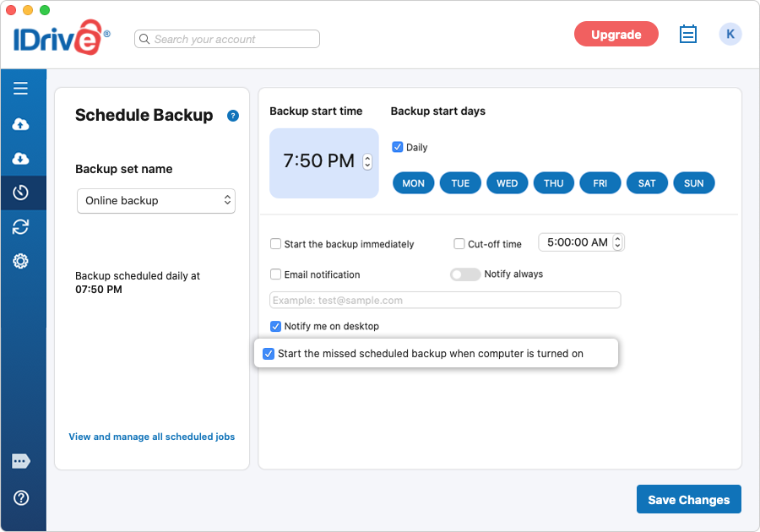This screenshot has height=532, width=760.
Task: Click the Upgrade button
Action: click(x=616, y=35)
